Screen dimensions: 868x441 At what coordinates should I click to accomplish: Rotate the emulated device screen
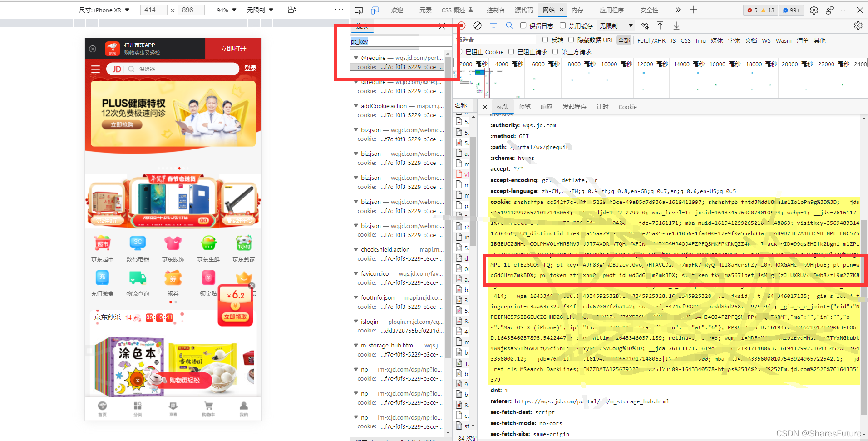pyautogui.click(x=292, y=10)
